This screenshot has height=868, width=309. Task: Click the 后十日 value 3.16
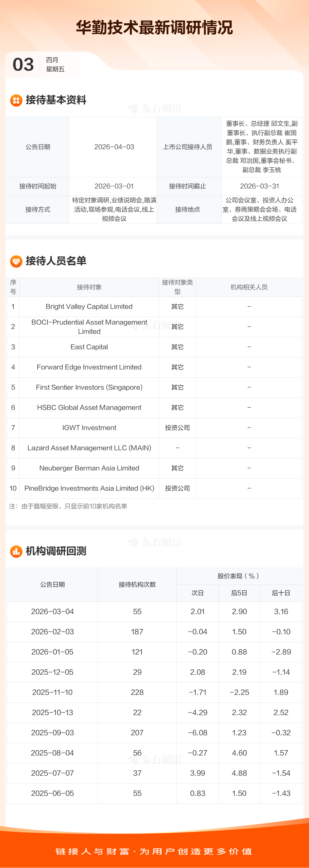coord(281,612)
